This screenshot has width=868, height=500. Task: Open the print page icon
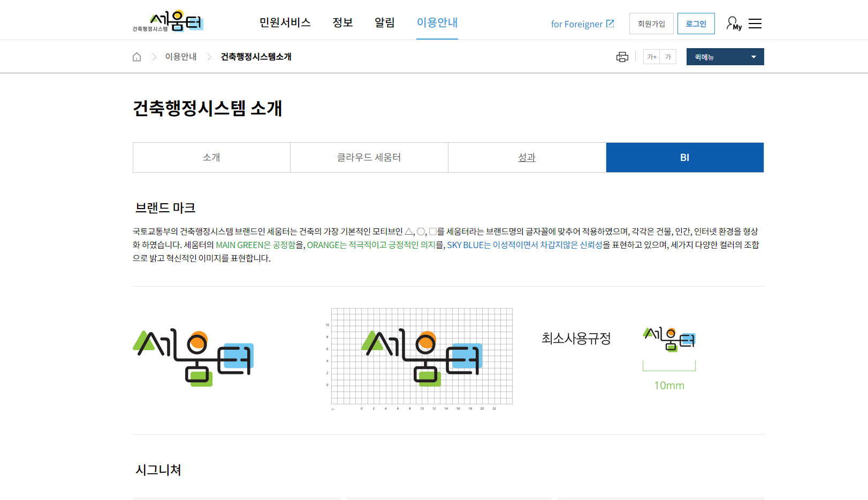(622, 56)
